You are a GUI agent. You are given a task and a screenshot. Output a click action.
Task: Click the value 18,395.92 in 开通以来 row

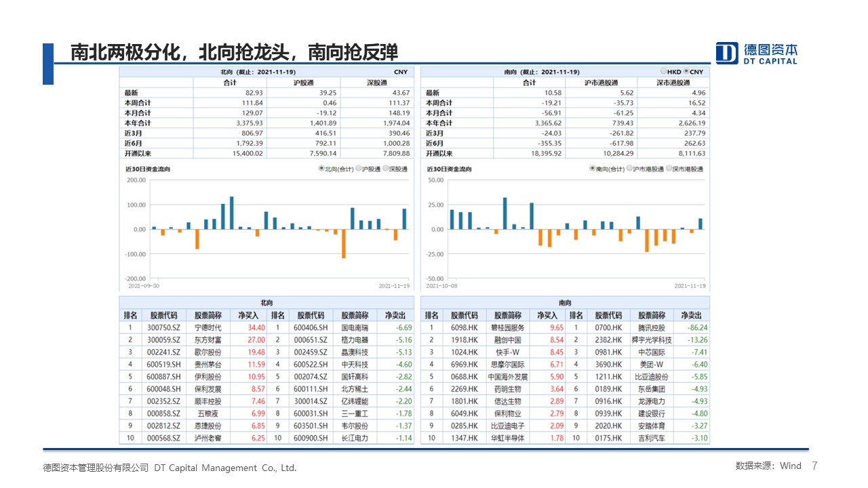[547, 154]
